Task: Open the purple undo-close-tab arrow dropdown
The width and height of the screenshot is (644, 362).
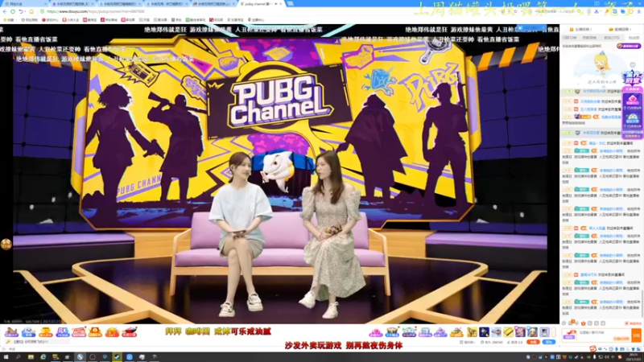Action: click(x=22, y=11)
